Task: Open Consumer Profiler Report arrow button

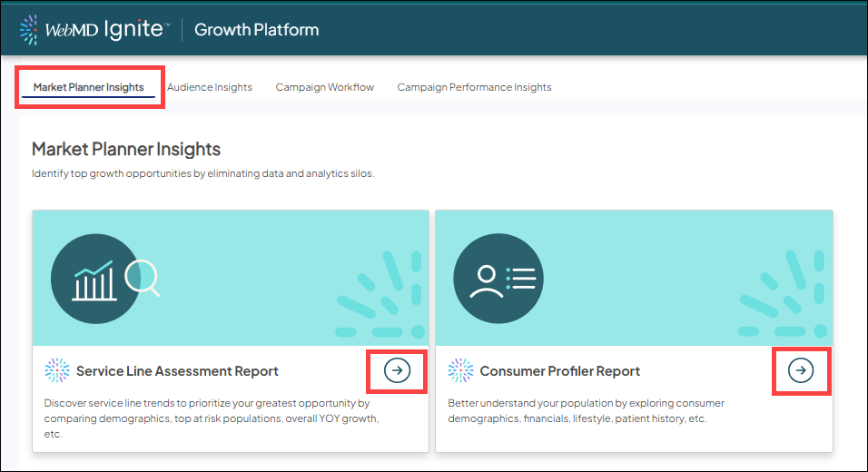Action: pos(800,370)
